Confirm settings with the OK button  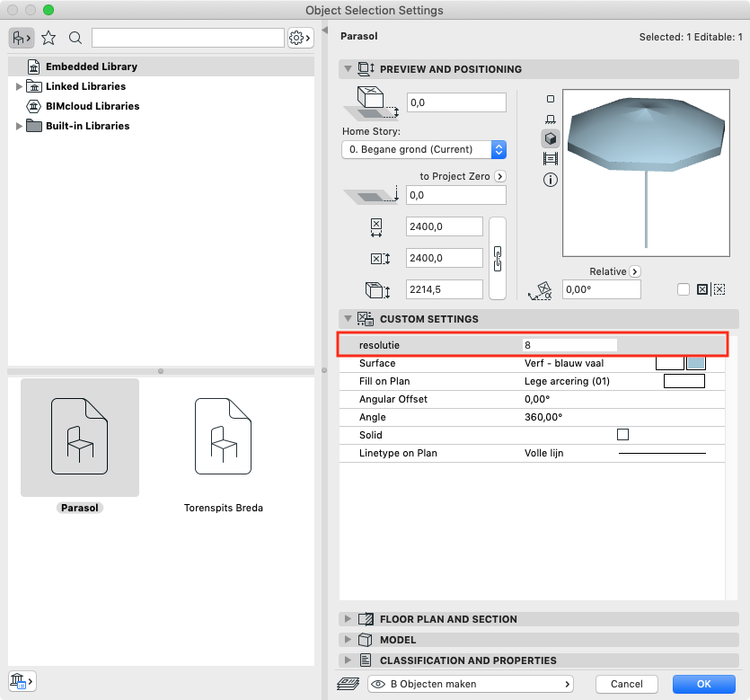(x=703, y=684)
